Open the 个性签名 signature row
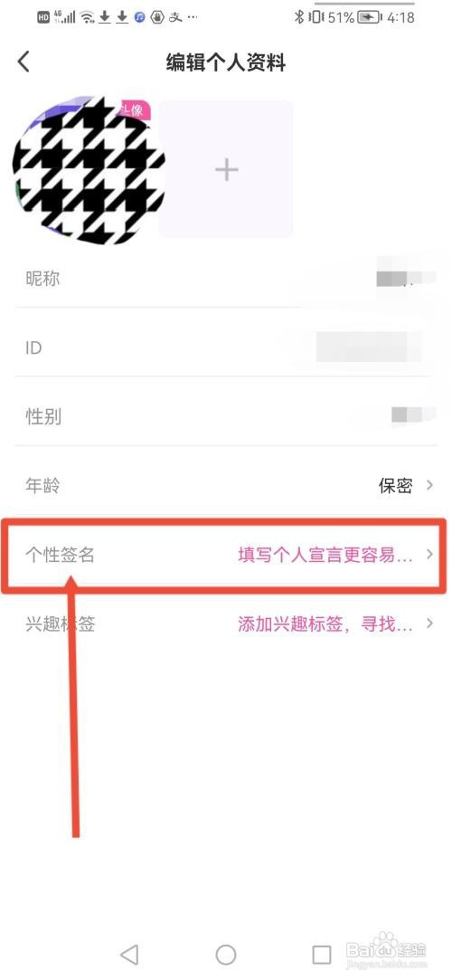The width and height of the screenshot is (452, 980). pyautogui.click(x=226, y=555)
